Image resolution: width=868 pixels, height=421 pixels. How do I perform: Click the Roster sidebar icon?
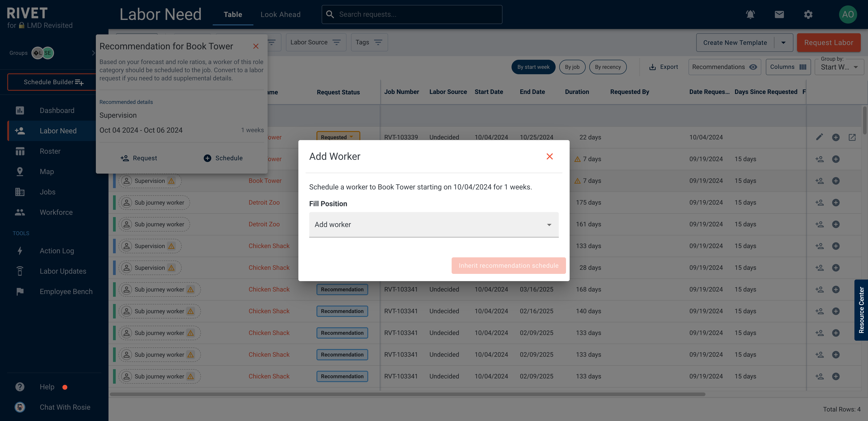pyautogui.click(x=20, y=151)
